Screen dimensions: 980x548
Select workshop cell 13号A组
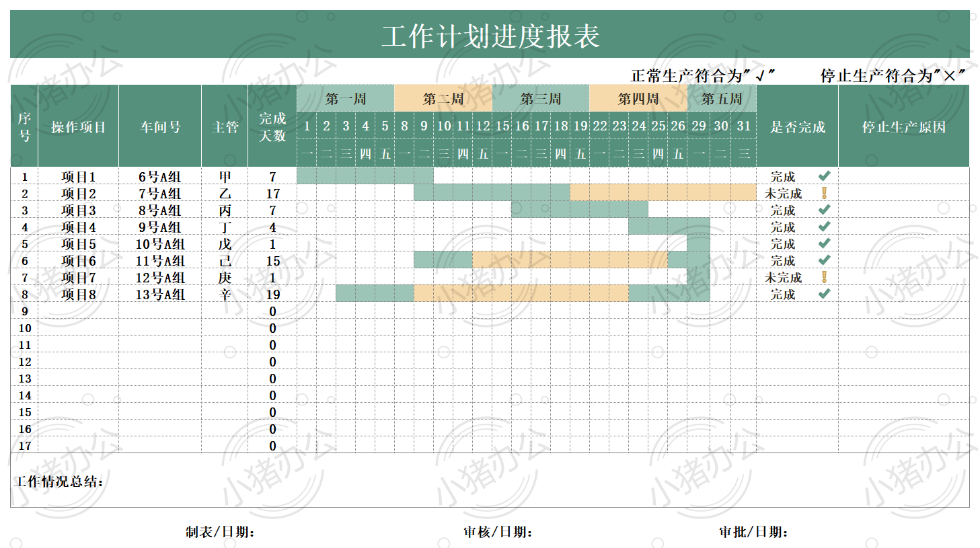(x=160, y=294)
